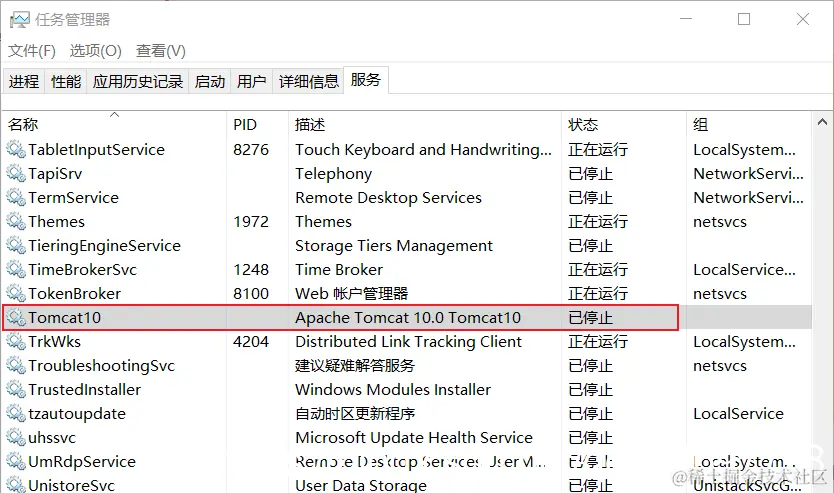This screenshot has width=834, height=493.
Task: Click the gear icon beside Tomcat10
Action: (16, 317)
